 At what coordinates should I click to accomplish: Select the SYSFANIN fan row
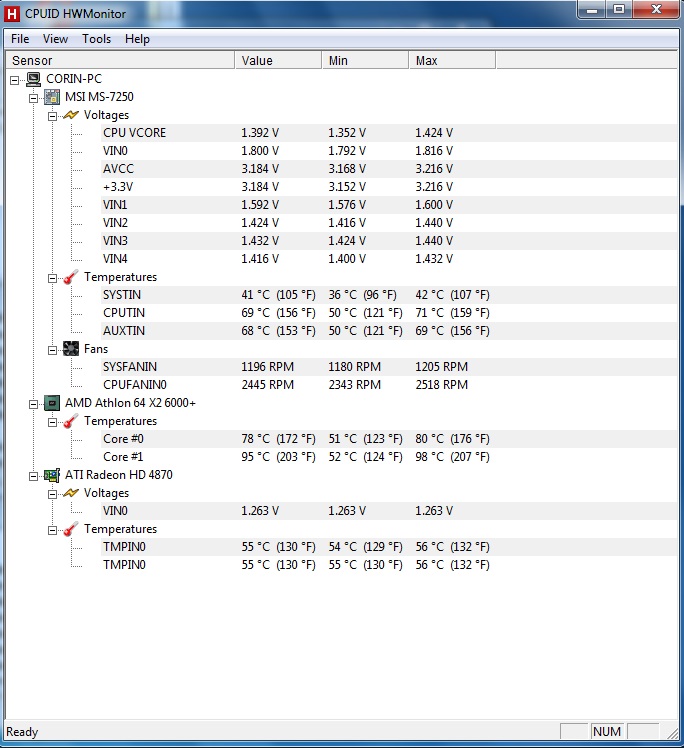(x=389, y=367)
